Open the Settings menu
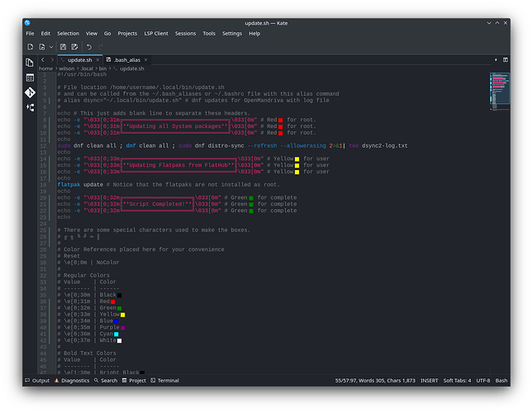The image size is (532, 413). coord(232,34)
